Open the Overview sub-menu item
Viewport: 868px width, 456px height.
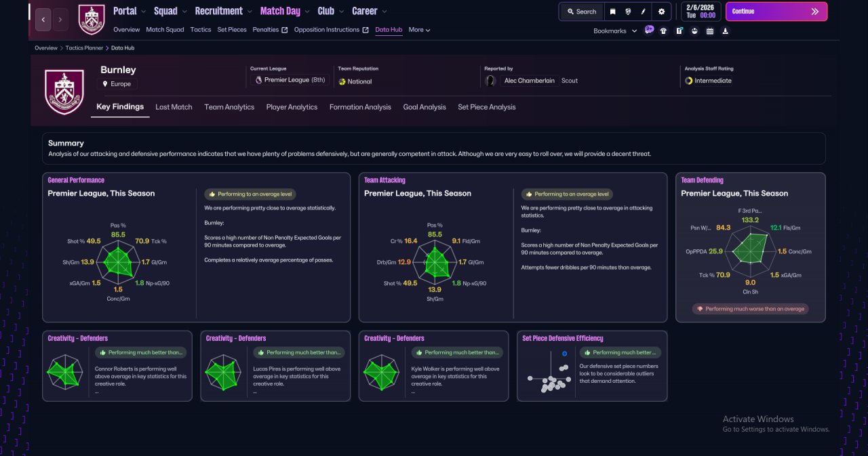(x=127, y=30)
